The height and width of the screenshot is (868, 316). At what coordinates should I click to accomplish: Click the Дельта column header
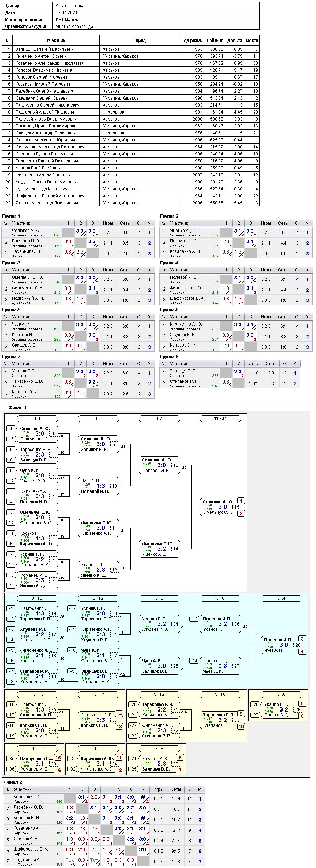click(x=234, y=41)
